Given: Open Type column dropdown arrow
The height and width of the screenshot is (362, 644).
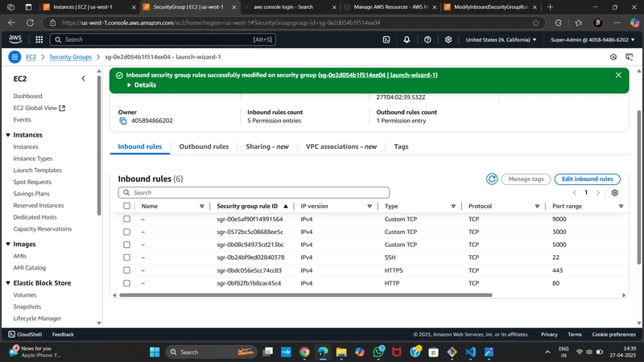Looking at the screenshot, I should [x=453, y=207].
